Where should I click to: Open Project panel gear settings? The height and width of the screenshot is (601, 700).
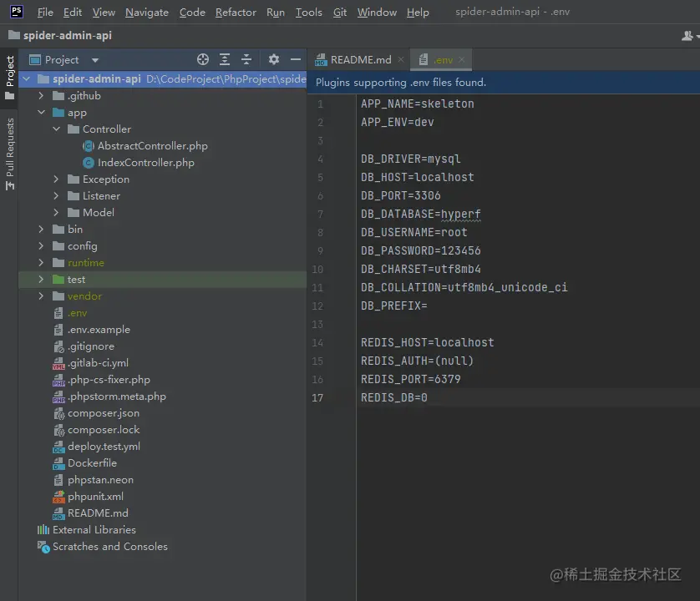(274, 59)
